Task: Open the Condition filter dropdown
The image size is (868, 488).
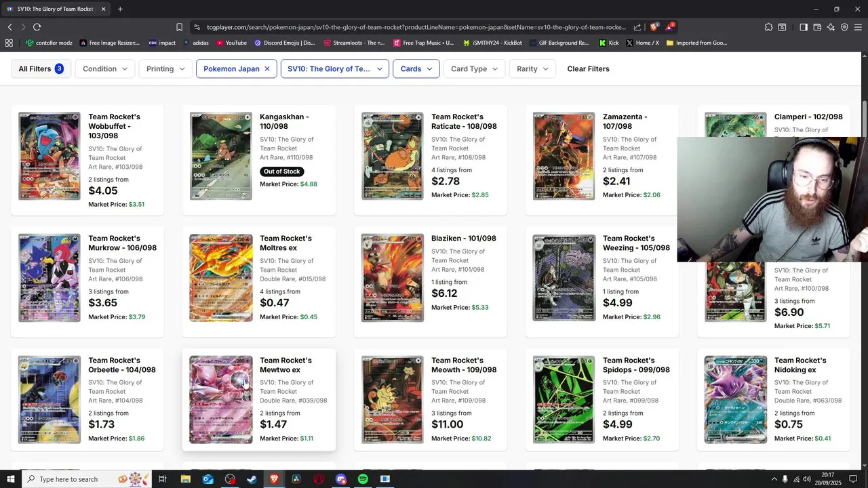Action: pyautogui.click(x=105, y=69)
